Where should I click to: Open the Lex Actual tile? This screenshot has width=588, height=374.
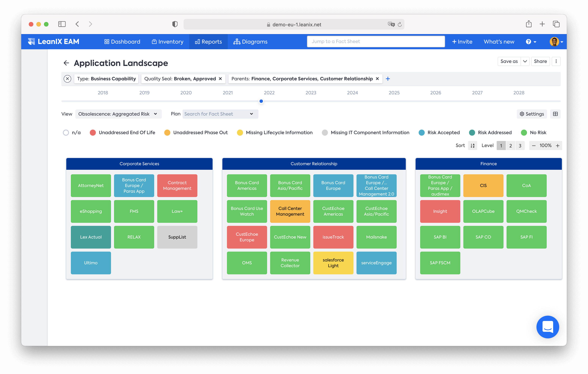(x=91, y=237)
